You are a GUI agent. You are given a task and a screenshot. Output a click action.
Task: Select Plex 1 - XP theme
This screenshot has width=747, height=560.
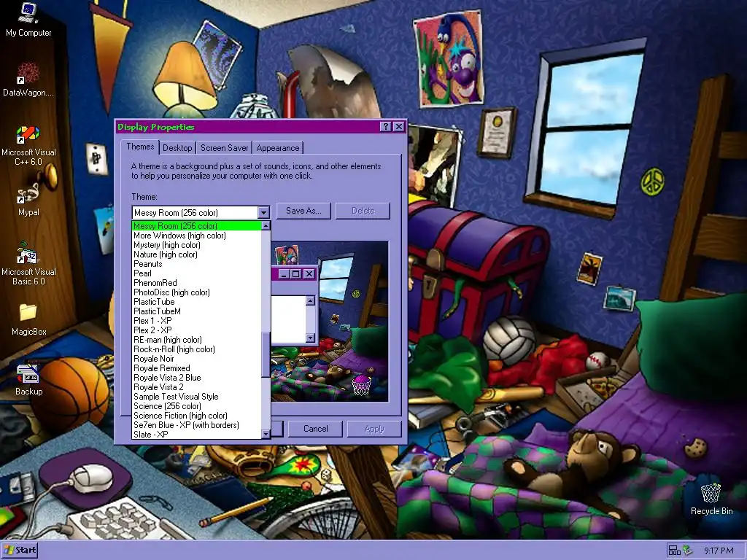(x=197, y=321)
